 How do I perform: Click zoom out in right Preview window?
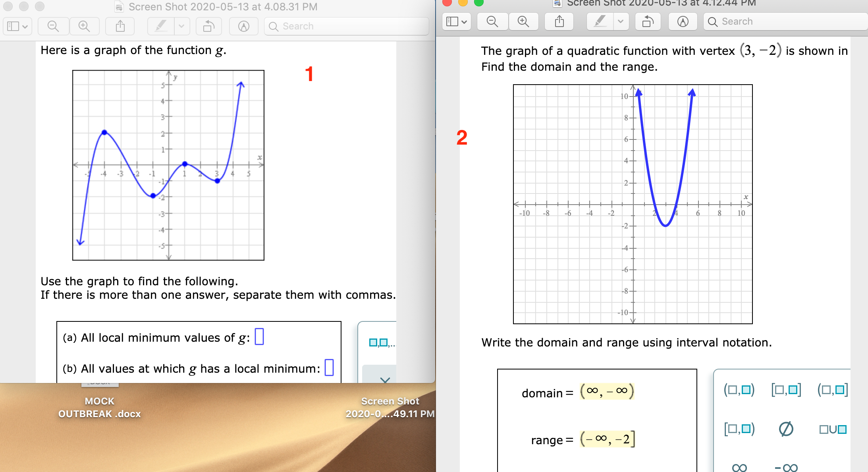(492, 21)
